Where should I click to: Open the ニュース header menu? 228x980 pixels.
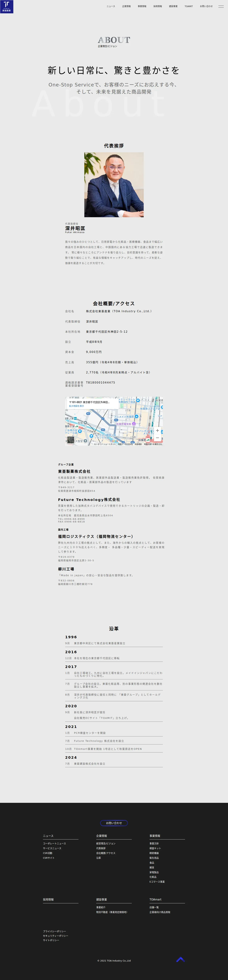[x=111, y=6]
